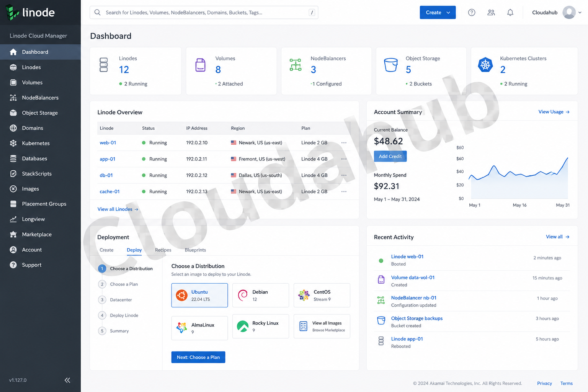Click the NodeBalancer nb-01 activity icon

381,301
